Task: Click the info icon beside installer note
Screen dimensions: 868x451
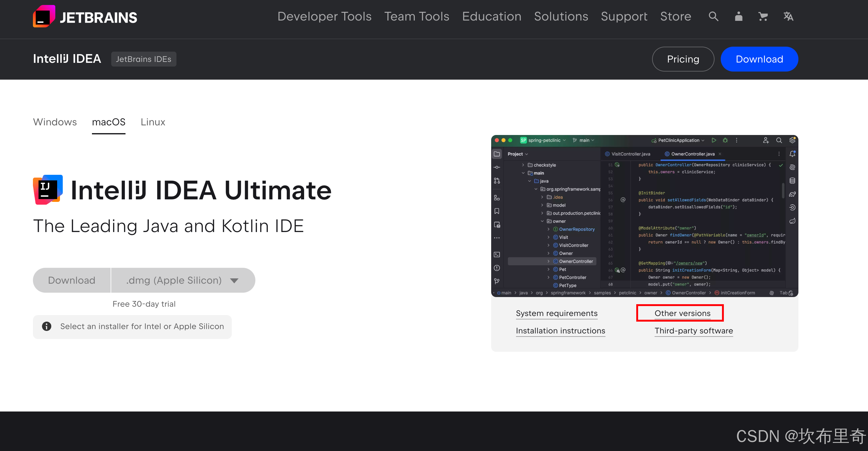Action: pyautogui.click(x=47, y=326)
